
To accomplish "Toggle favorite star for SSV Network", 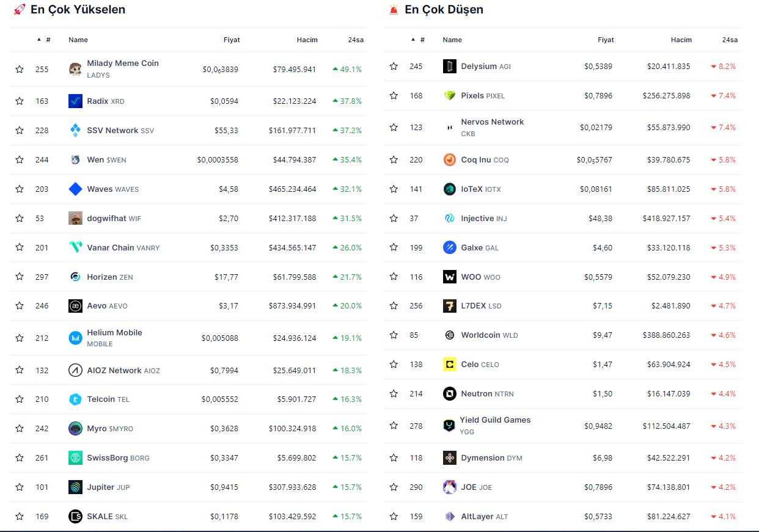I will (20, 131).
